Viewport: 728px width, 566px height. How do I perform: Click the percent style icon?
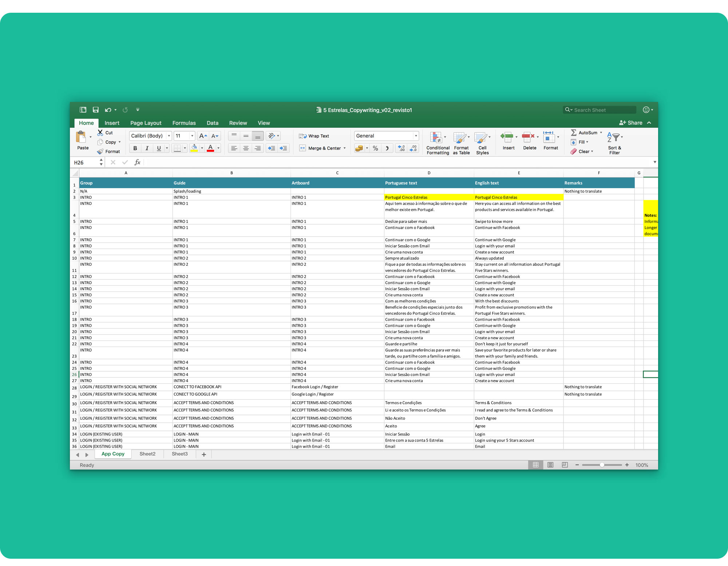(x=375, y=148)
